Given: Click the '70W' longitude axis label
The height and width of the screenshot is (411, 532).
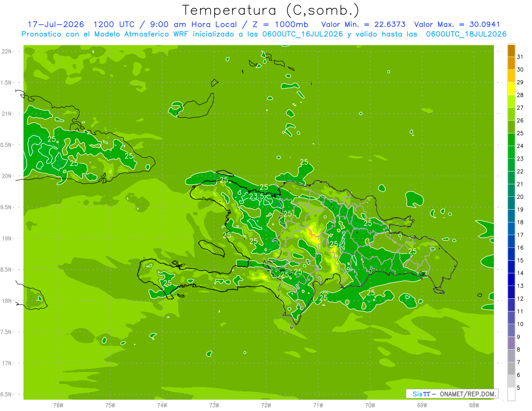Looking at the screenshot, I should (370, 405).
